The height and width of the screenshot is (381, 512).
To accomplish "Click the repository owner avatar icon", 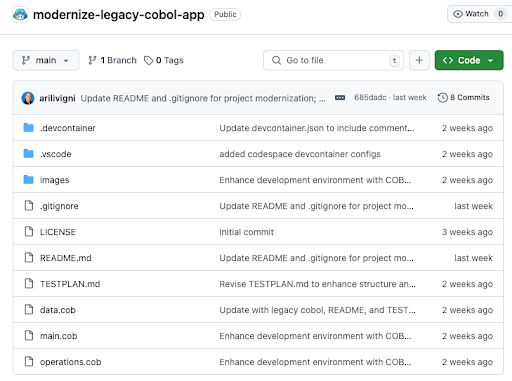I will pos(20,15).
